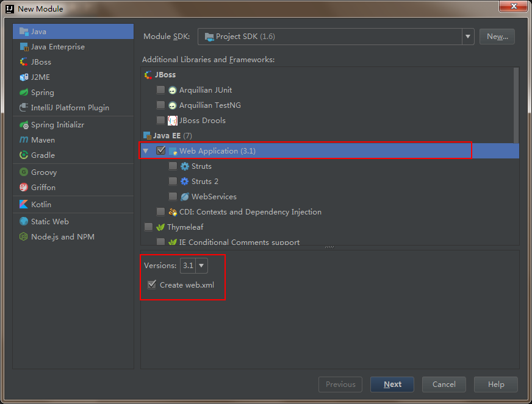Click the Arquillian JUnit icon

173,90
